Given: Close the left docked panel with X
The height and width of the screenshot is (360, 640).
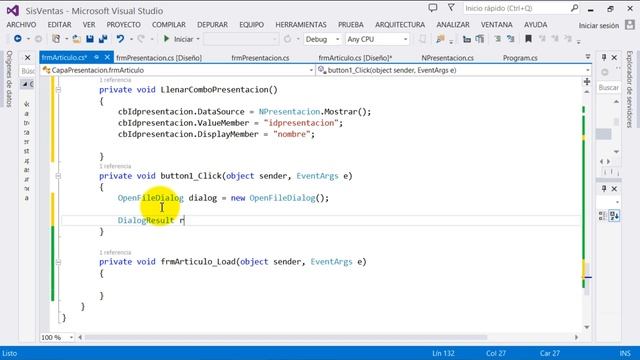Looking at the screenshot, I should (27, 58).
